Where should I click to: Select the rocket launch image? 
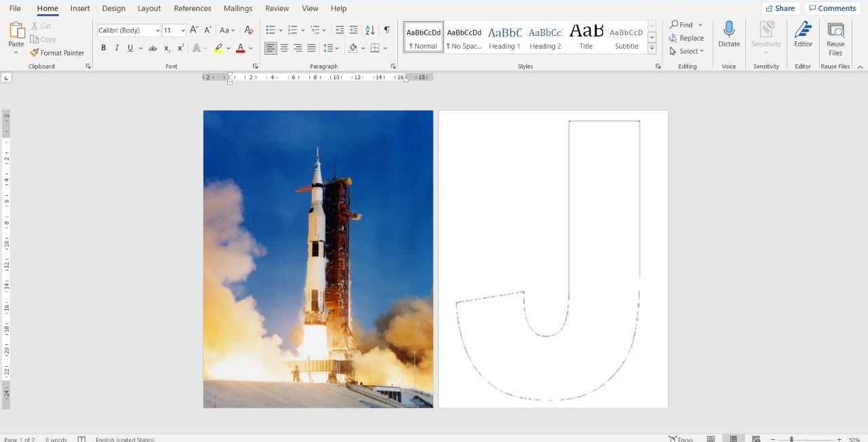point(318,259)
